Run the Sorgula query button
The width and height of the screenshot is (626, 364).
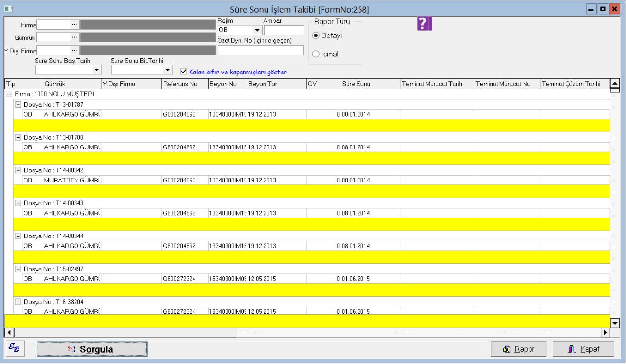[92, 349]
